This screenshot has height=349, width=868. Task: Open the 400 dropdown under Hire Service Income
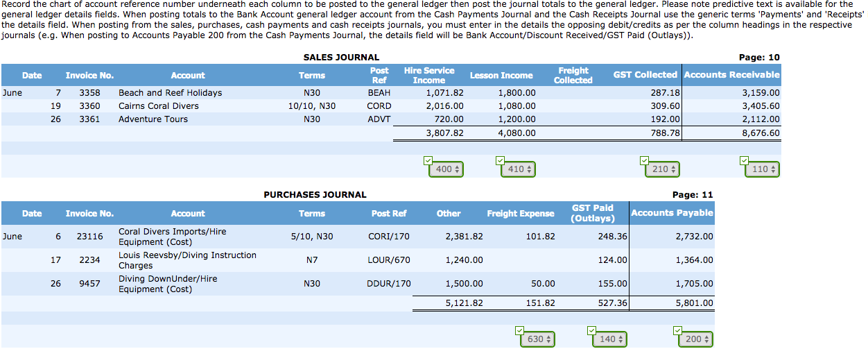point(446,169)
